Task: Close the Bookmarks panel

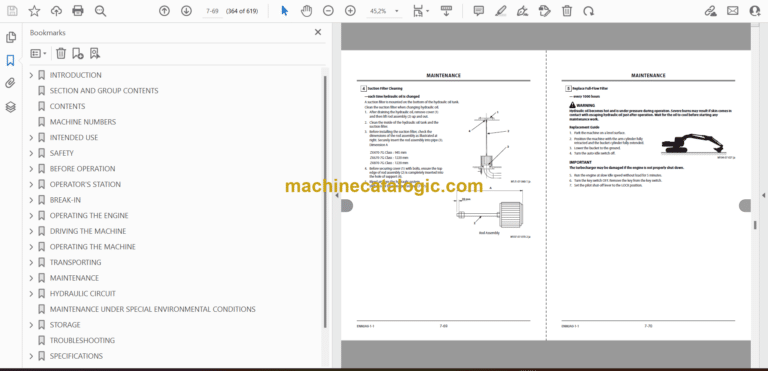Action: [x=318, y=32]
